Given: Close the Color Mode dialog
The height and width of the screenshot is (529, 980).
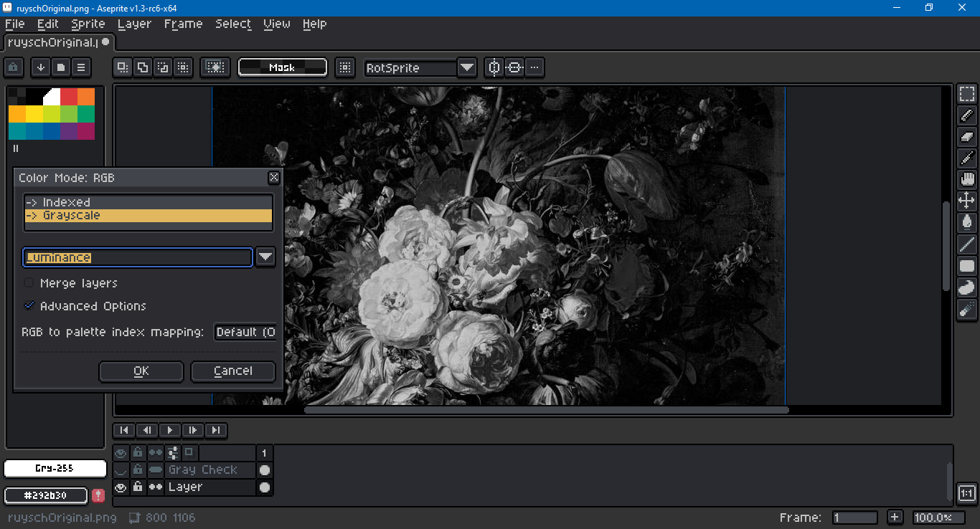Looking at the screenshot, I should (273, 177).
